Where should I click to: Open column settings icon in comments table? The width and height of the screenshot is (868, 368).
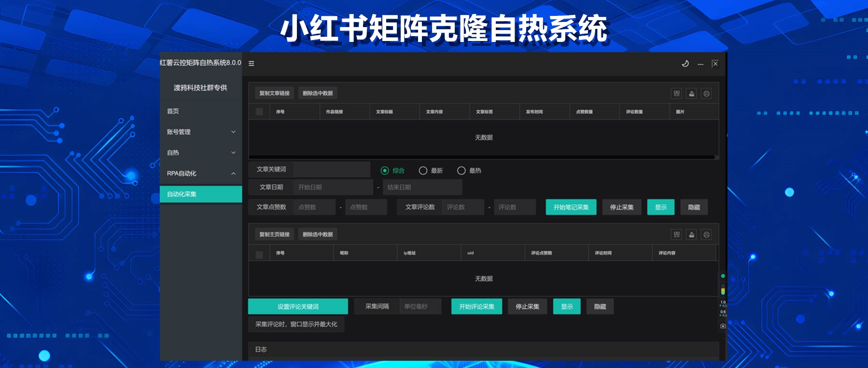pos(676,235)
